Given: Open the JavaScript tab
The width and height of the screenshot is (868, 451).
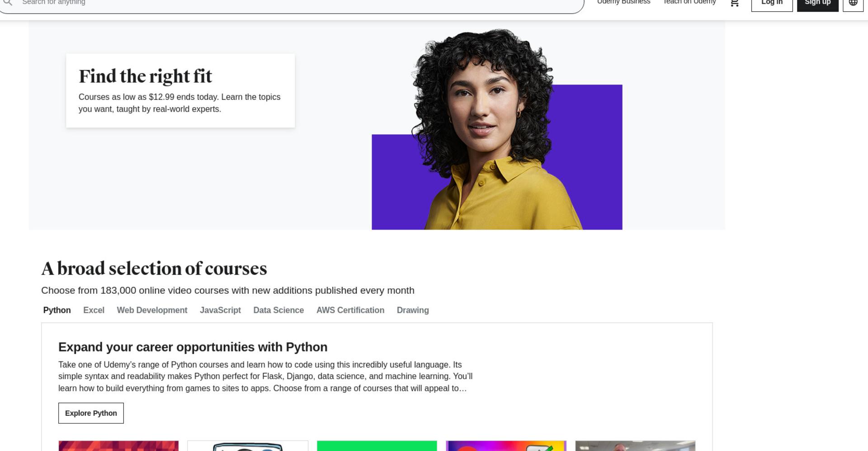Looking at the screenshot, I should point(220,310).
